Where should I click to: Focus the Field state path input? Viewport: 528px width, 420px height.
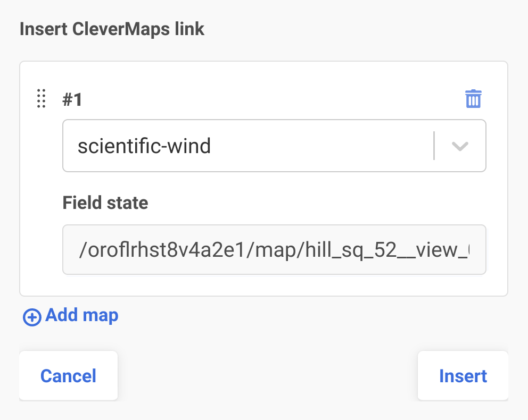(x=274, y=250)
